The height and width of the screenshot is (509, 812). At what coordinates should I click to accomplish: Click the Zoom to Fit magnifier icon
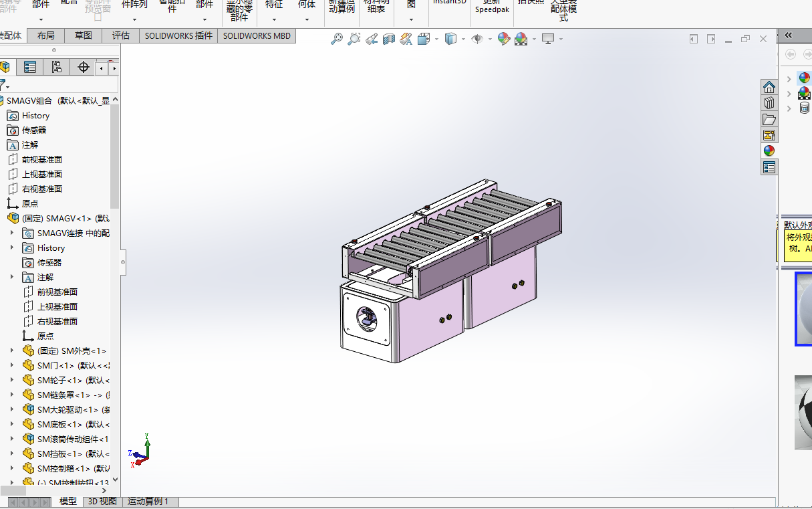pyautogui.click(x=337, y=39)
